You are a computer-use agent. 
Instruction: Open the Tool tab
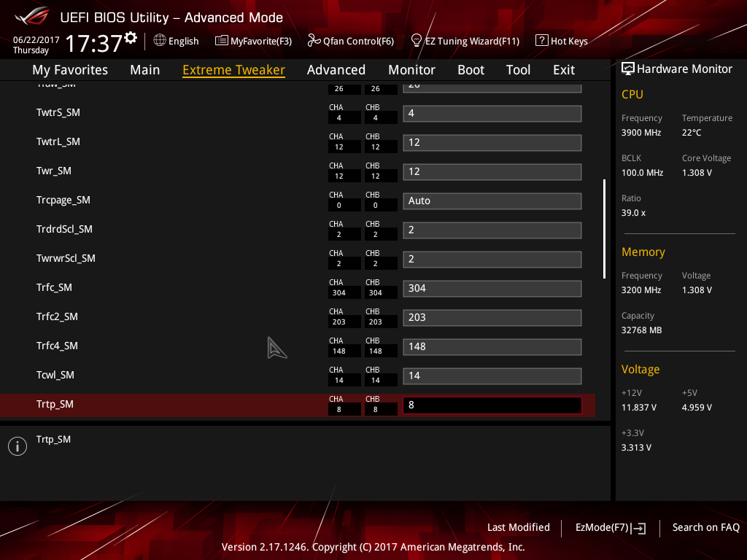[x=519, y=70]
